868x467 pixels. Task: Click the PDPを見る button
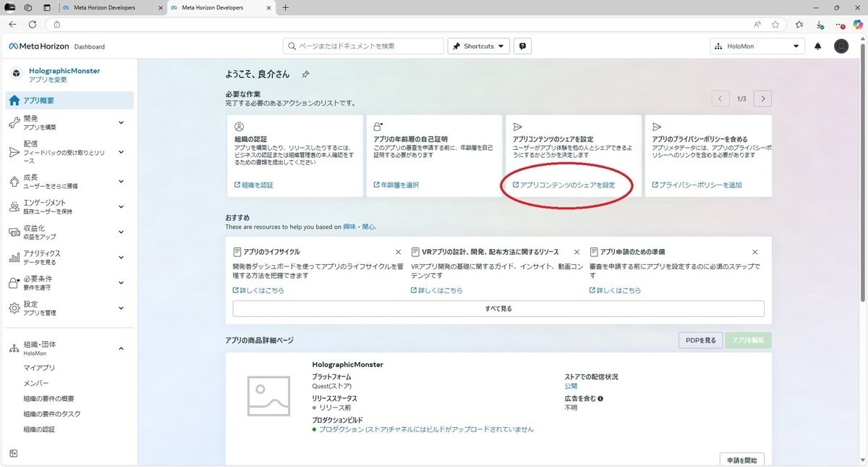[x=700, y=340]
